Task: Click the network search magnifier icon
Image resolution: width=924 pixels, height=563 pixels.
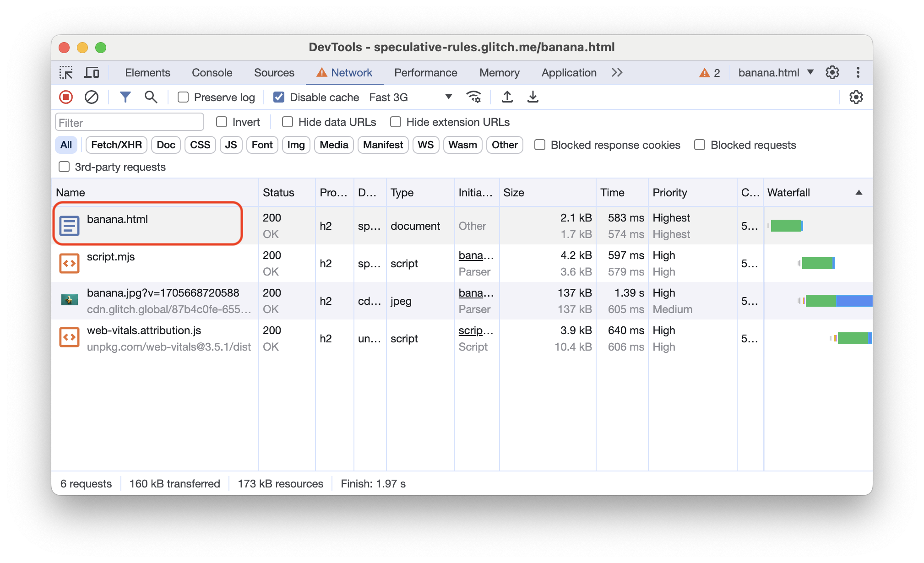Action: (x=150, y=97)
